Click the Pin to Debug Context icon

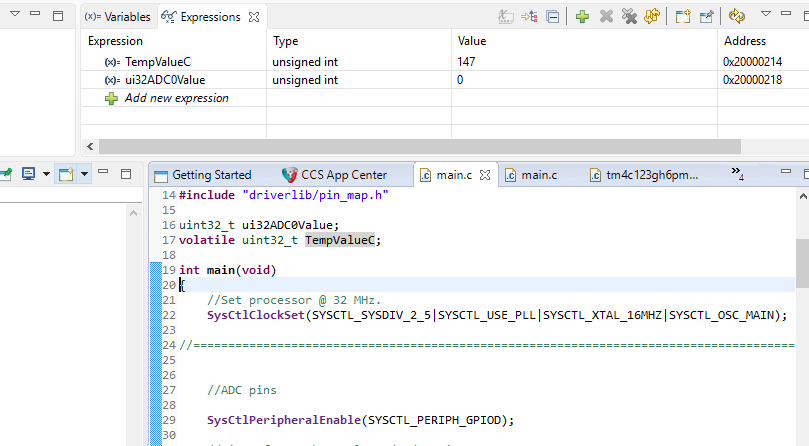707,17
